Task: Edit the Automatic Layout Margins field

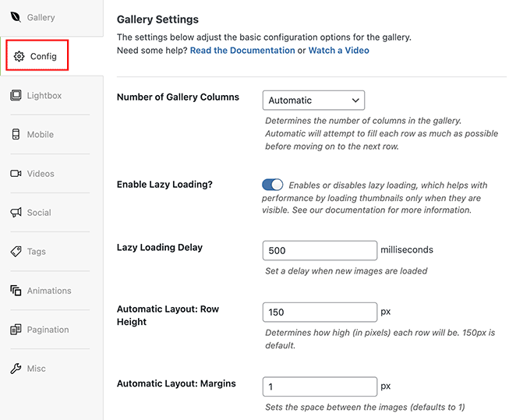Action: (320, 387)
